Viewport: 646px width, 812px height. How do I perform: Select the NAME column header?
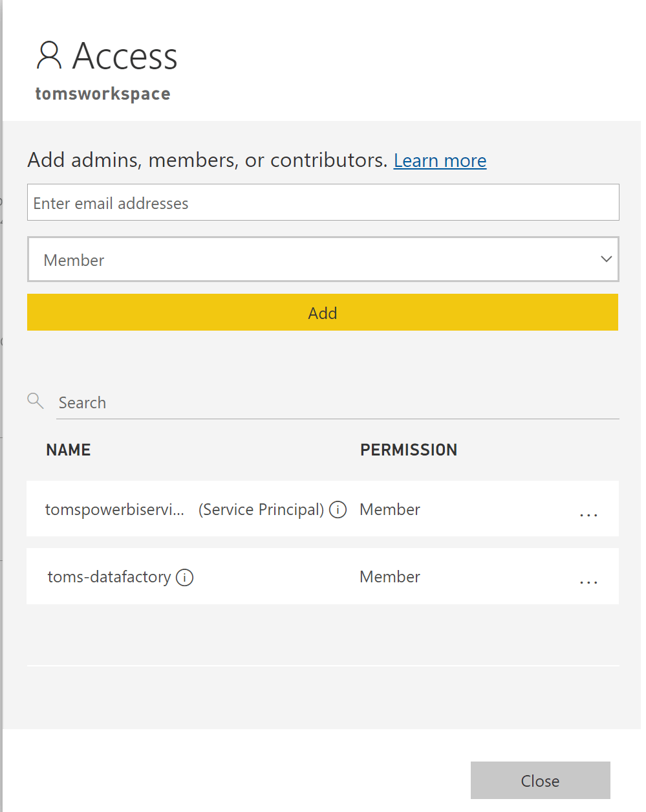(69, 449)
